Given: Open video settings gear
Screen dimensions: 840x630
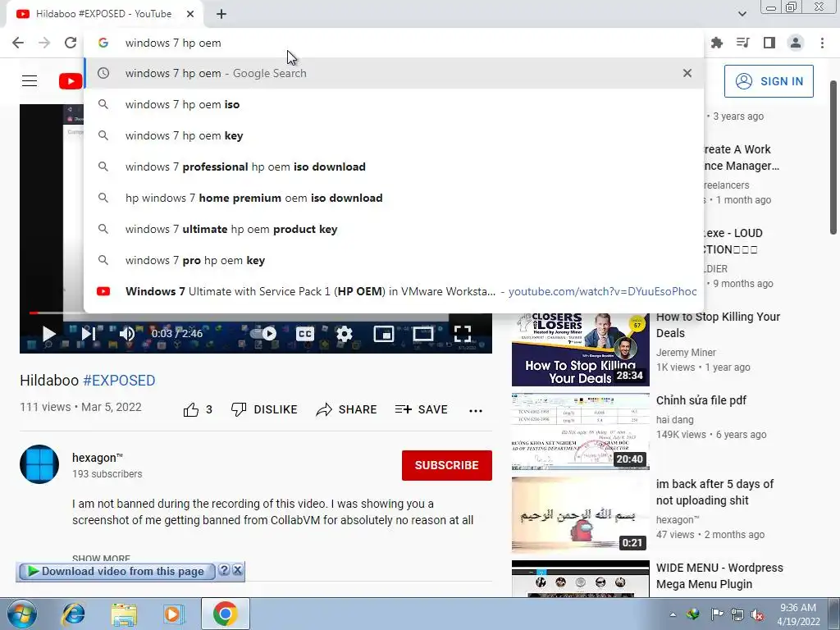Looking at the screenshot, I should tap(345, 334).
